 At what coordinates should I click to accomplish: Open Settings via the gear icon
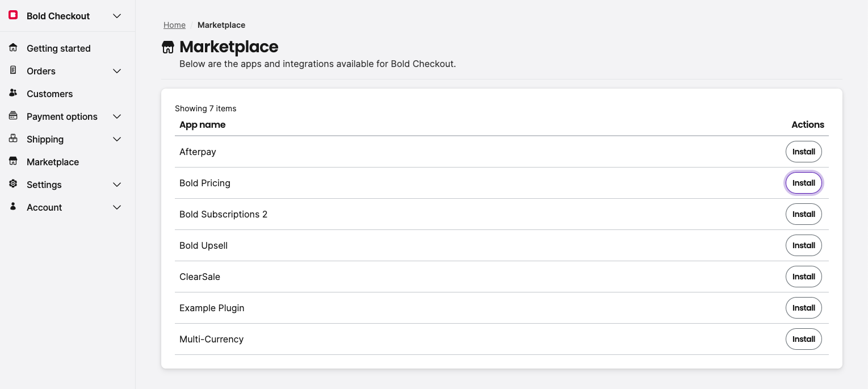point(12,184)
